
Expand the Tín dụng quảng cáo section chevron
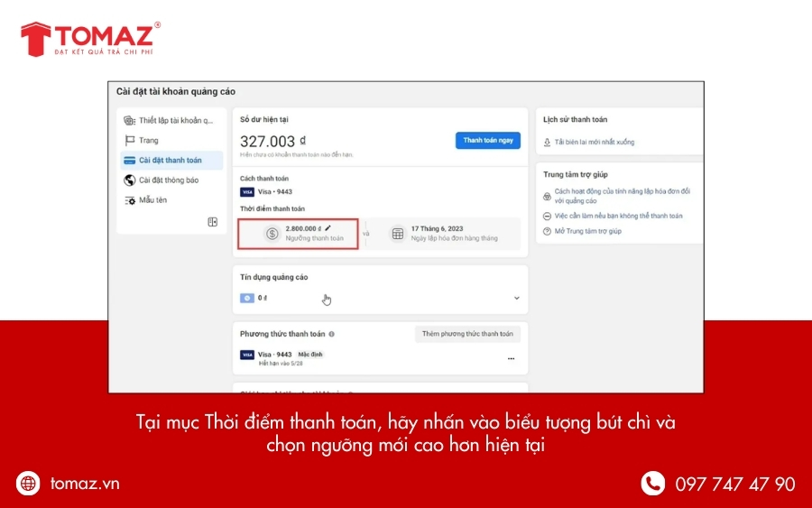click(517, 298)
